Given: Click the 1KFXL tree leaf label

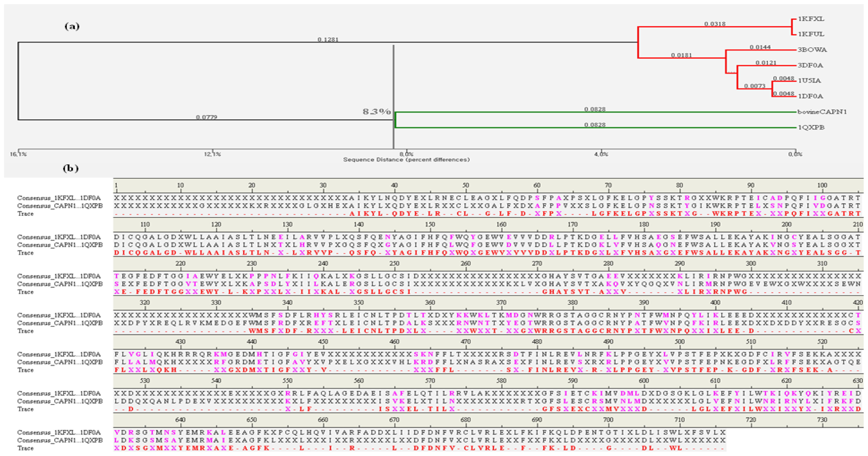Looking at the screenshot, I should pos(811,19).
